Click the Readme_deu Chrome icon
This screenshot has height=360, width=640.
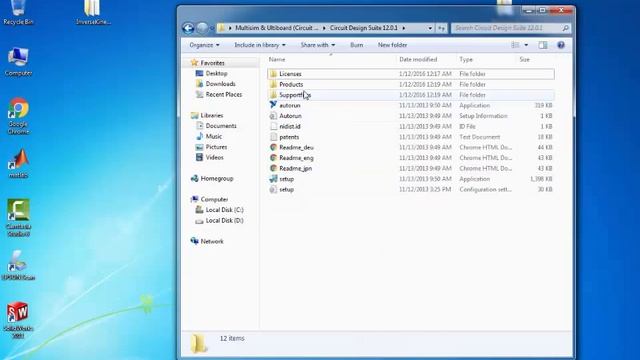[273, 147]
